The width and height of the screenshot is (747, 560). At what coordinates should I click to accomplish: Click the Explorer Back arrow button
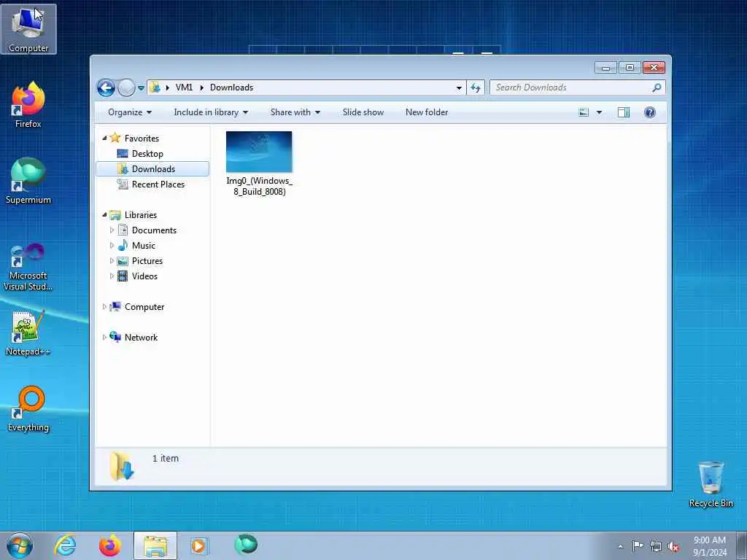point(106,87)
